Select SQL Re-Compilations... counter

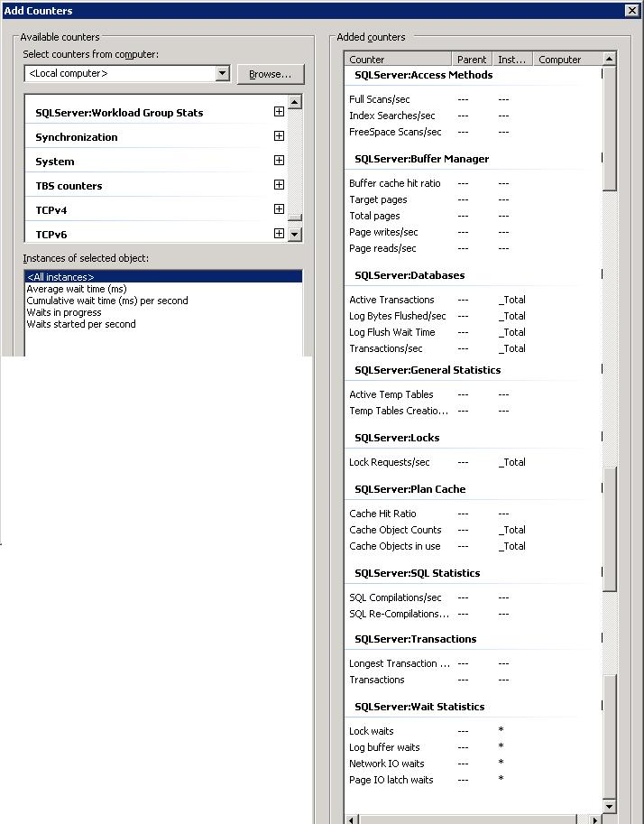[x=400, y=615]
